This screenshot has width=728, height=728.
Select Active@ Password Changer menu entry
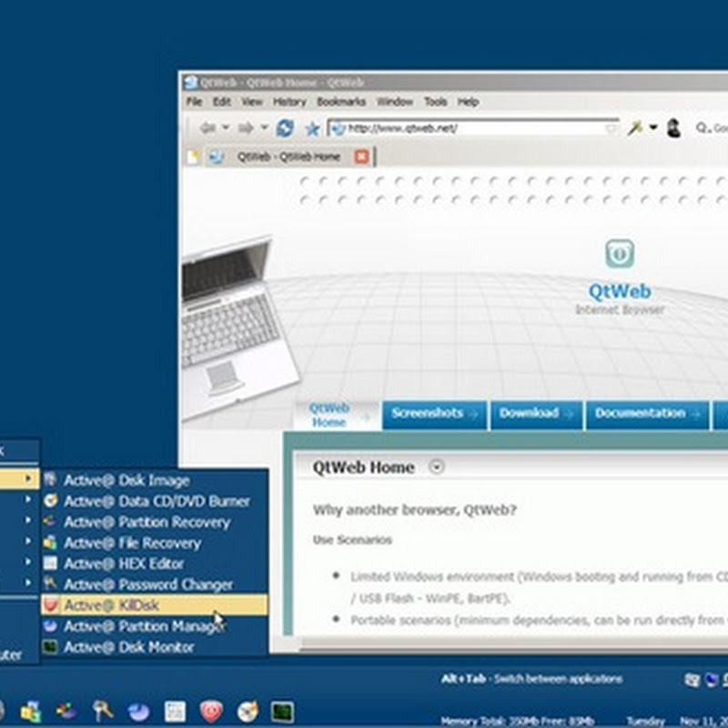pyautogui.click(x=155, y=584)
